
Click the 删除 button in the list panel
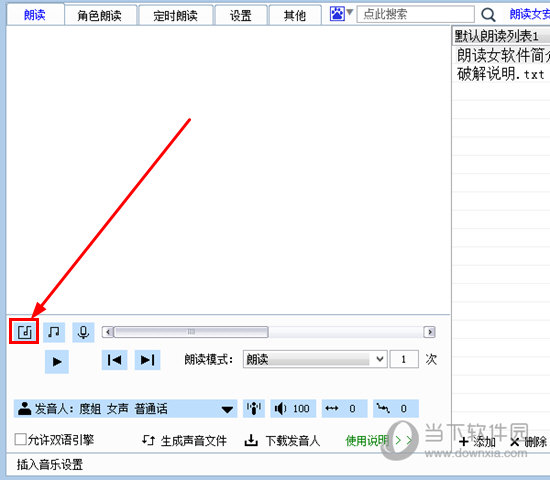[529, 442]
